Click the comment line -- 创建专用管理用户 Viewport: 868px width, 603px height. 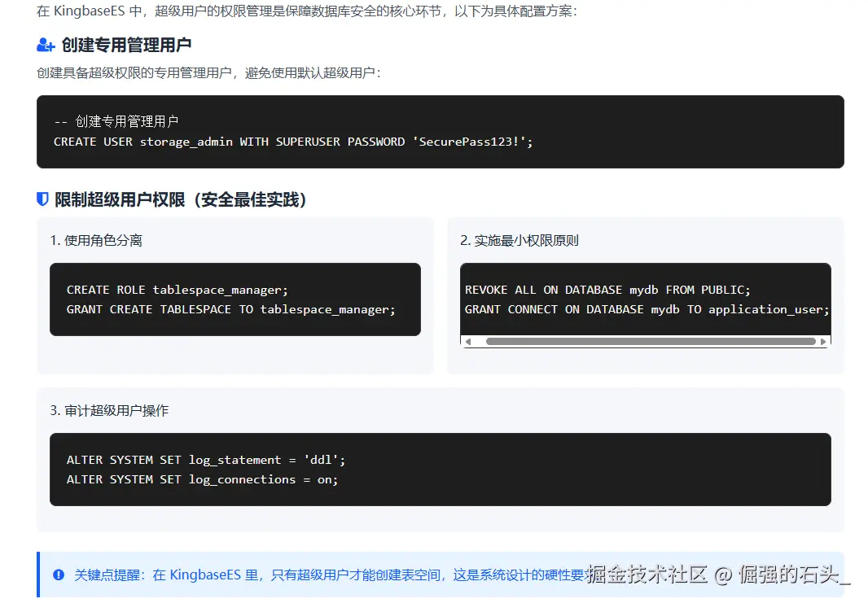tap(116, 121)
